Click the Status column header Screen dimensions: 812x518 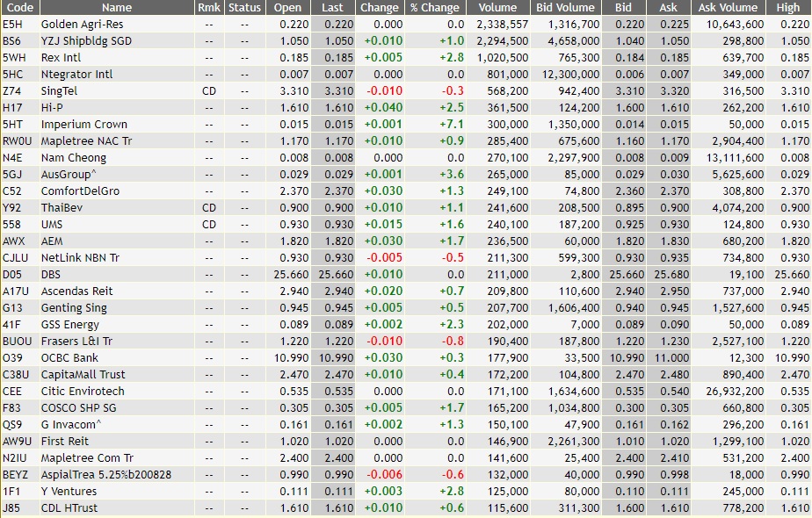pos(245,7)
